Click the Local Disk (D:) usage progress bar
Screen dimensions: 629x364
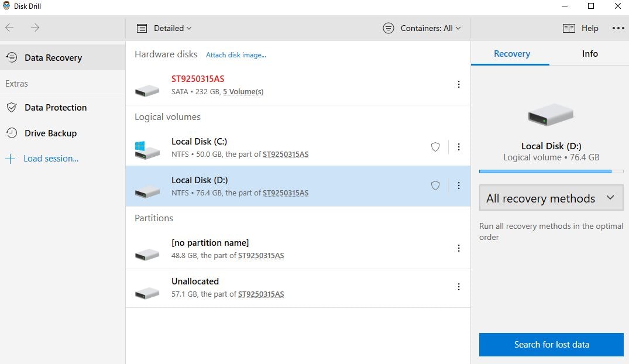pyautogui.click(x=551, y=171)
